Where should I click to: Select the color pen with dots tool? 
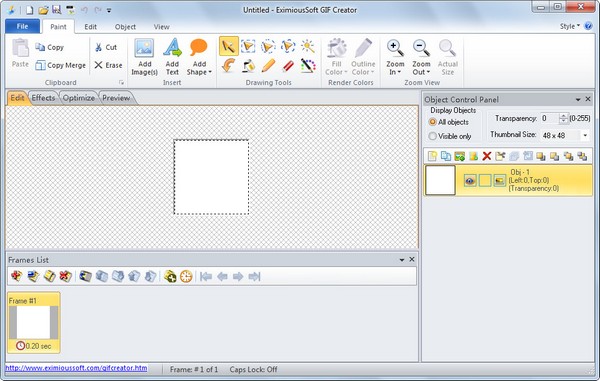pos(308,66)
